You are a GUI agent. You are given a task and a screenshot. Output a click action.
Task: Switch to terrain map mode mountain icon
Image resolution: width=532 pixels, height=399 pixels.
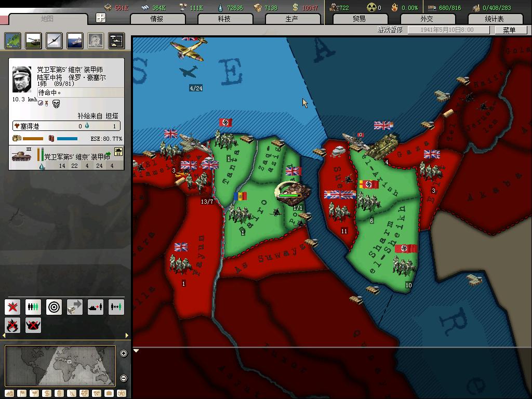pos(9,393)
